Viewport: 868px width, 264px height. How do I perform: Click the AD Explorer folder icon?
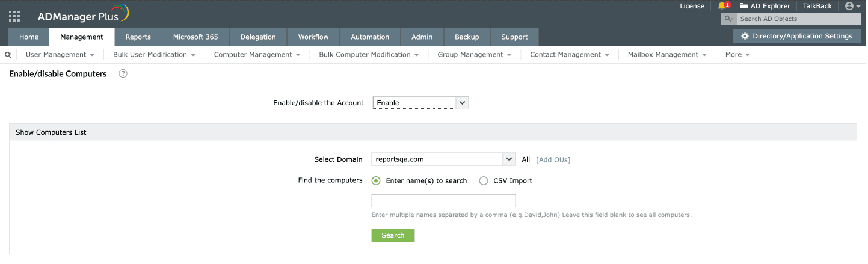(x=744, y=6)
